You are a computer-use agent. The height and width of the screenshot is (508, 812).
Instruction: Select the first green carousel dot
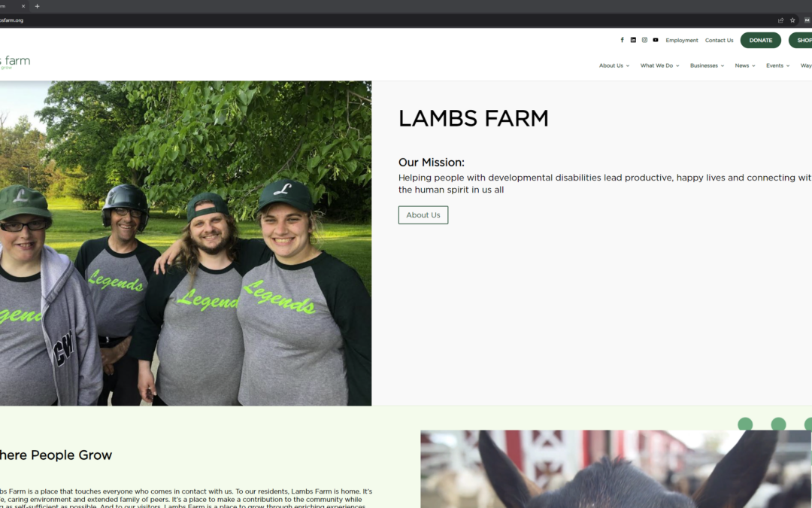pyautogui.click(x=745, y=424)
